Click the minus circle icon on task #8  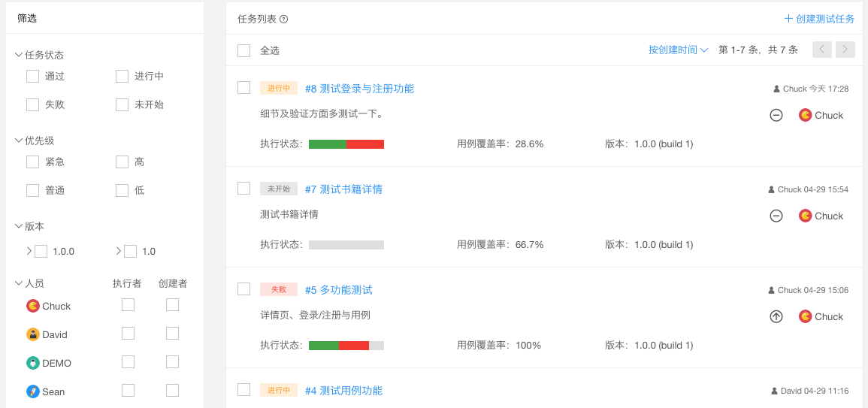tap(776, 115)
